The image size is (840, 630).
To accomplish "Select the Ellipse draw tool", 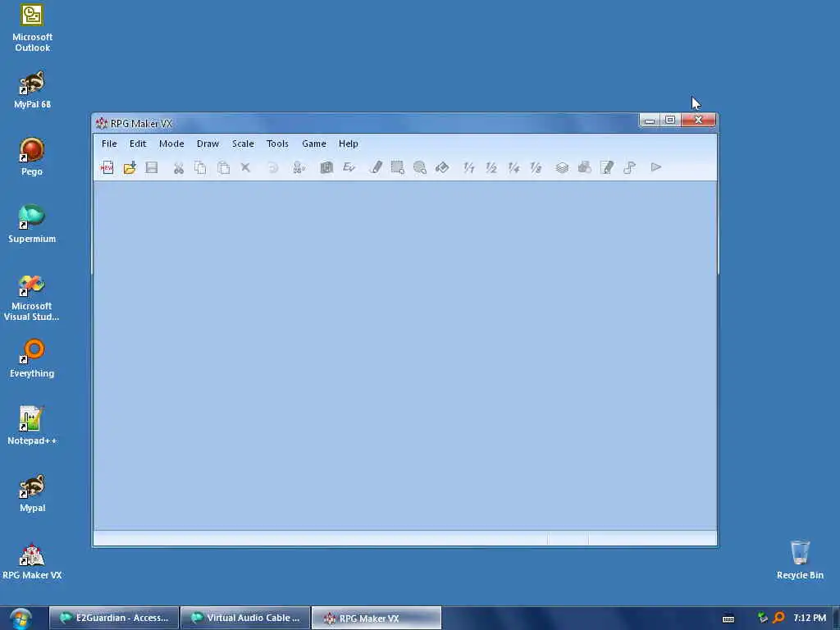I will coord(420,167).
